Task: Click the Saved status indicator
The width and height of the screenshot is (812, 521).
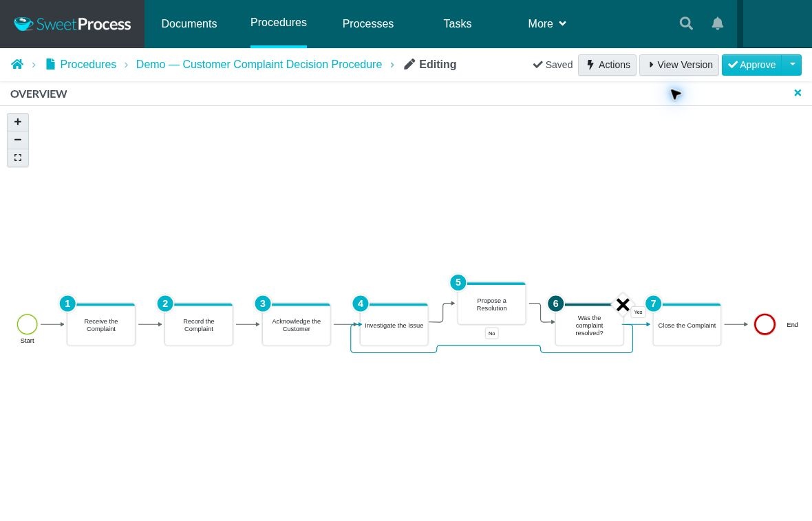Action: point(553,65)
